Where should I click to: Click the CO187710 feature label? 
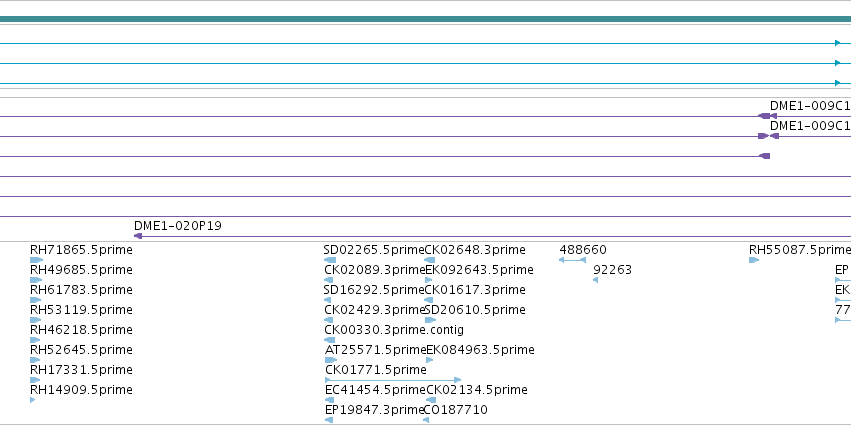[x=455, y=409]
